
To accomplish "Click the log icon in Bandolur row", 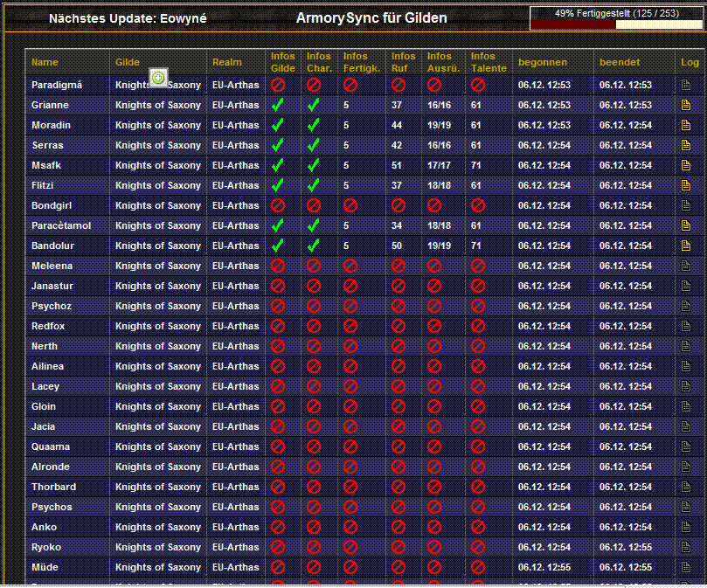I will click(686, 246).
